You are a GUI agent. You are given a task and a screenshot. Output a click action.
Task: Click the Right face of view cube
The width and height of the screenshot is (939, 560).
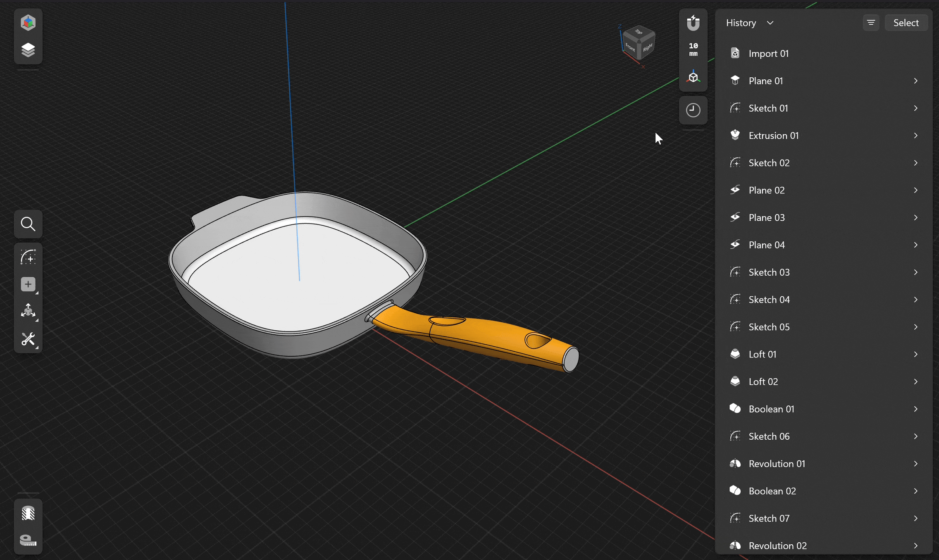[x=647, y=48]
